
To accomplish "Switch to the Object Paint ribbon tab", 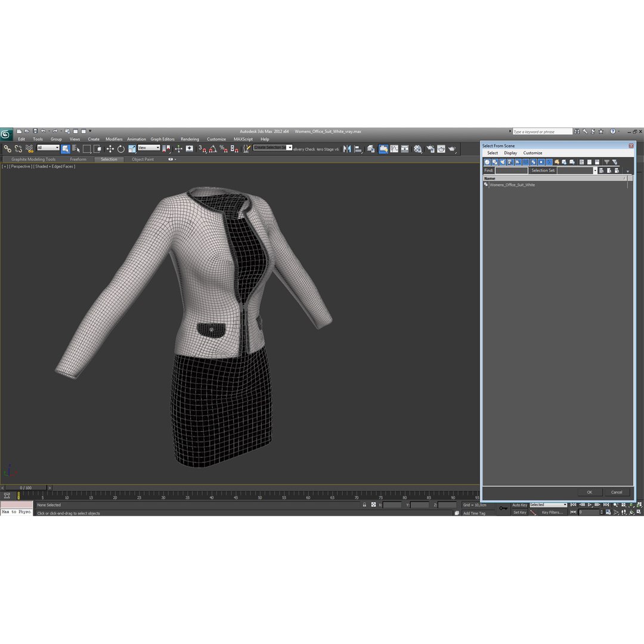I will coord(143,159).
